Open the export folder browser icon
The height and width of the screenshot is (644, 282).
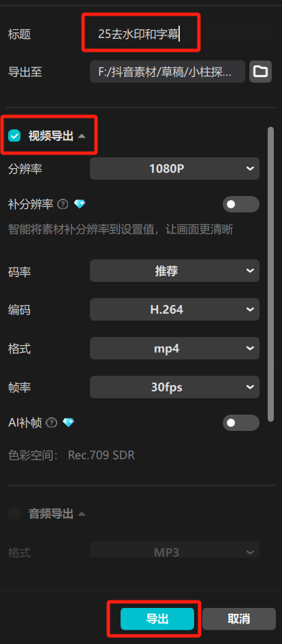[x=260, y=71]
